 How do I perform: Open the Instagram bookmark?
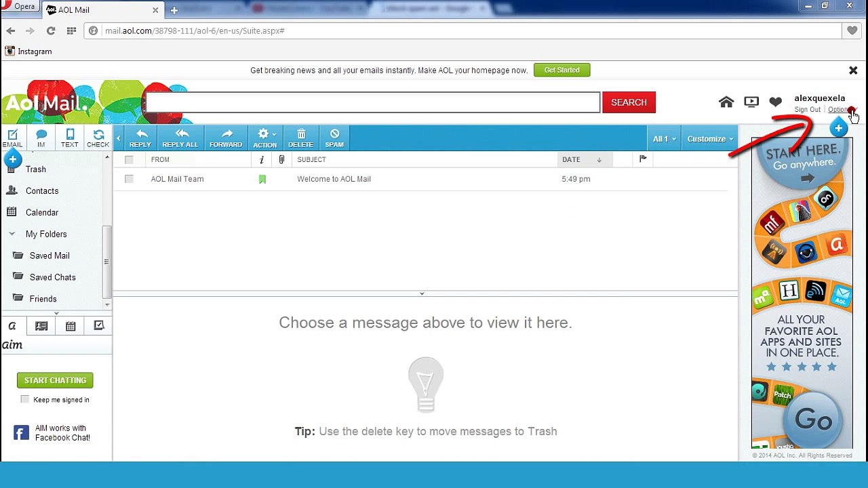point(28,52)
